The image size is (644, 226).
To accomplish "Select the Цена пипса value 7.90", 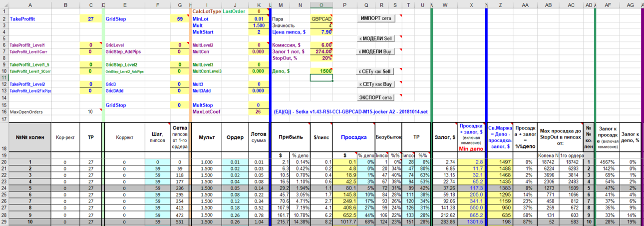I will (x=321, y=31).
